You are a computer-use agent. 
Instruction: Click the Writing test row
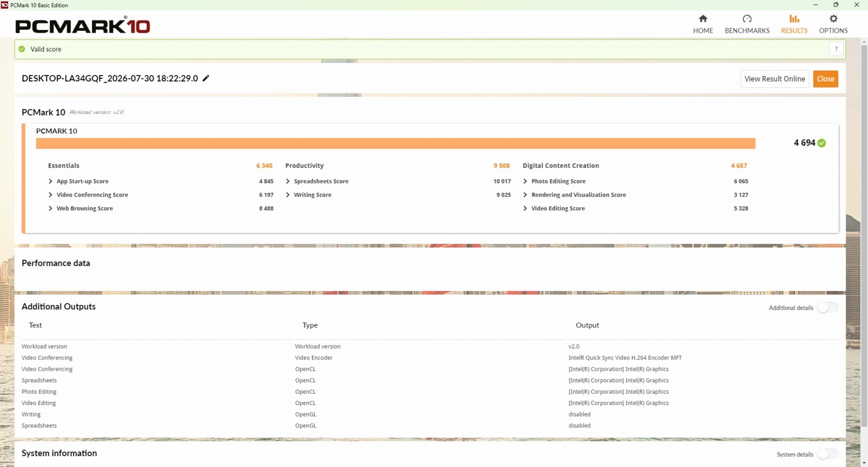tap(31, 415)
